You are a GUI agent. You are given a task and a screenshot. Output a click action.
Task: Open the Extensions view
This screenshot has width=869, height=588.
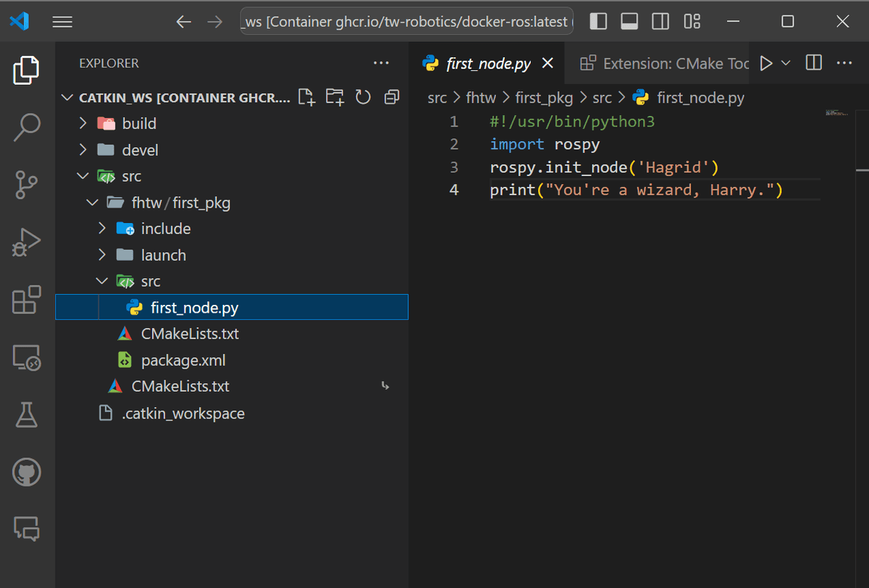pyautogui.click(x=27, y=299)
